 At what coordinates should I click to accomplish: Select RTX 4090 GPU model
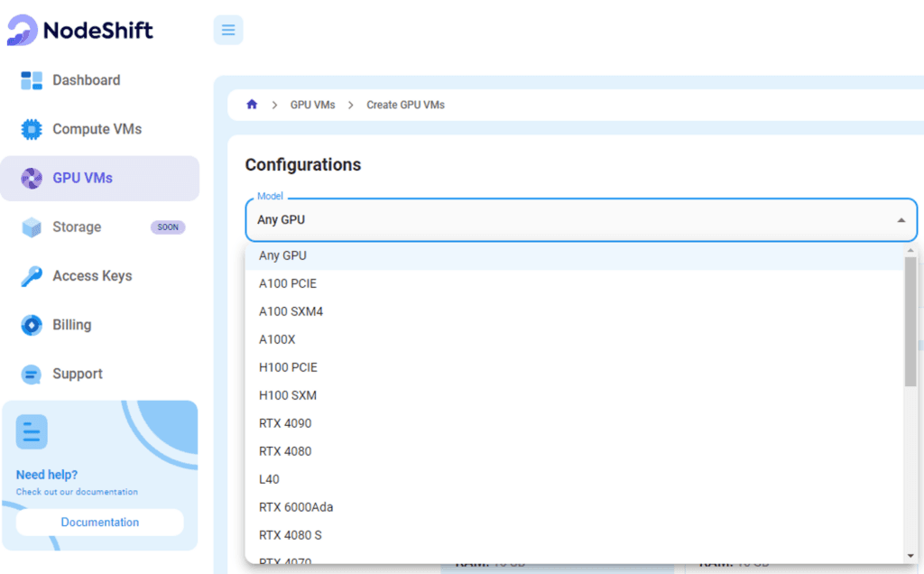(575, 423)
